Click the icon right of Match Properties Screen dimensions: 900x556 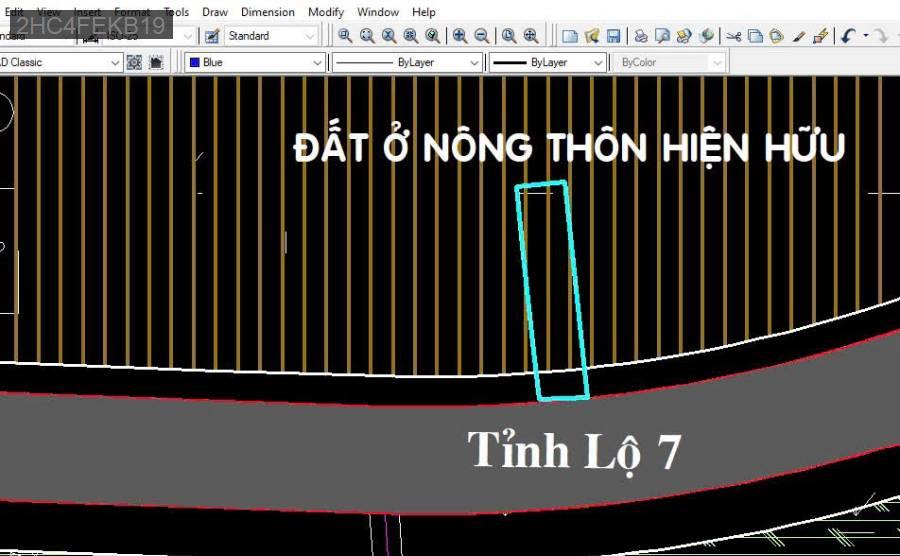click(821, 36)
